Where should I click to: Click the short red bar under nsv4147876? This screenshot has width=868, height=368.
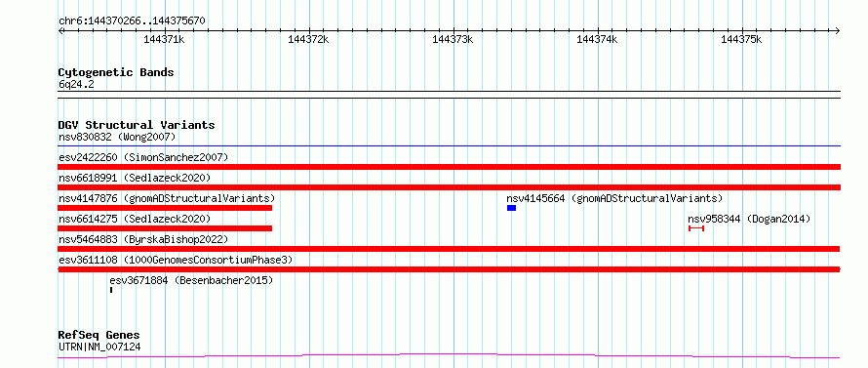165,208
